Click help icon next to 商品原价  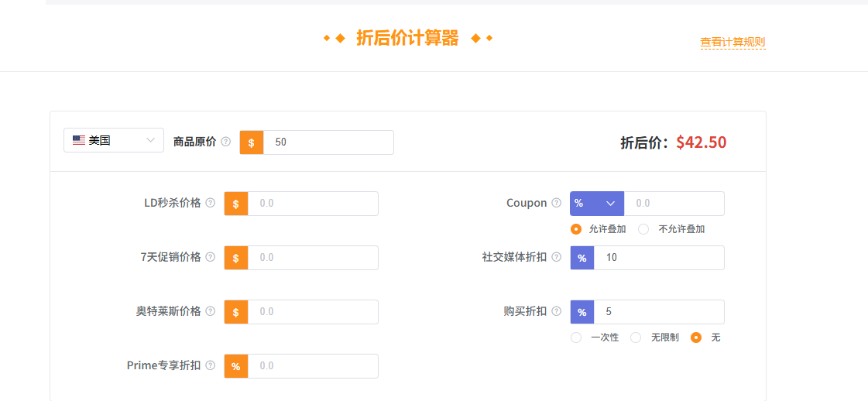coord(225,142)
